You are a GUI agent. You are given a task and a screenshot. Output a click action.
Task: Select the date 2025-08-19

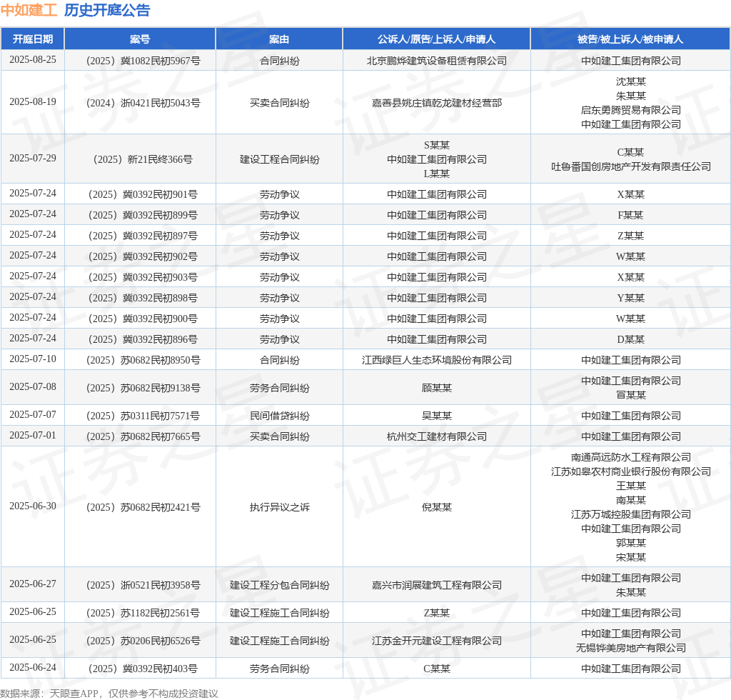coord(33,101)
